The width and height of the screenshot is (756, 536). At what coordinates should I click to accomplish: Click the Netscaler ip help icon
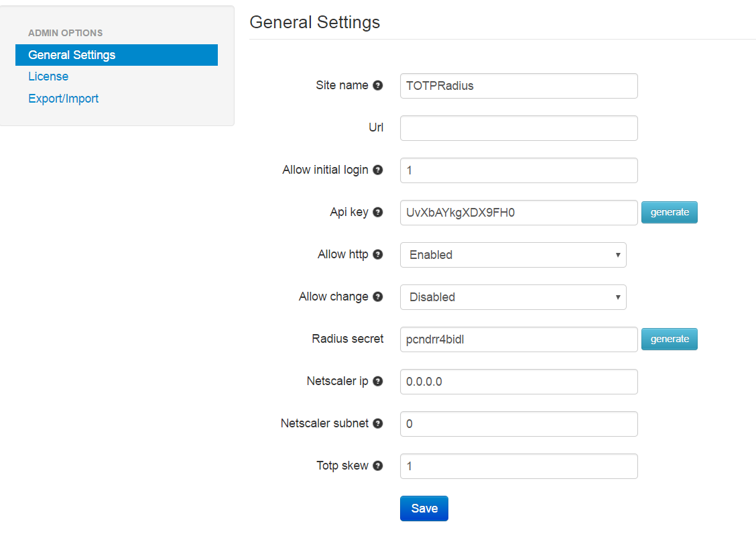(x=378, y=381)
